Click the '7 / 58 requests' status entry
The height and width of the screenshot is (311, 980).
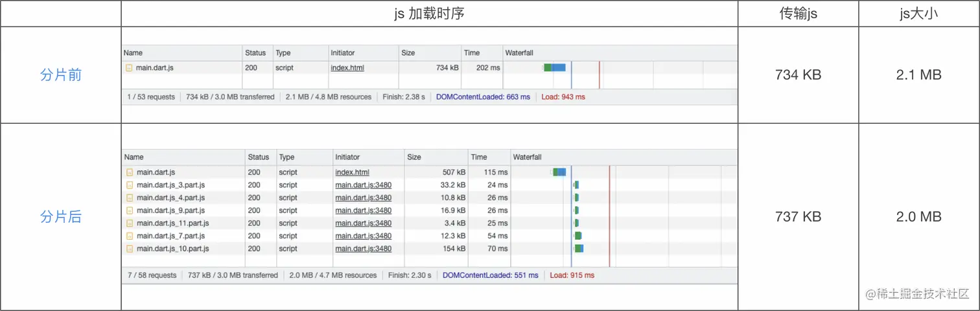point(152,275)
